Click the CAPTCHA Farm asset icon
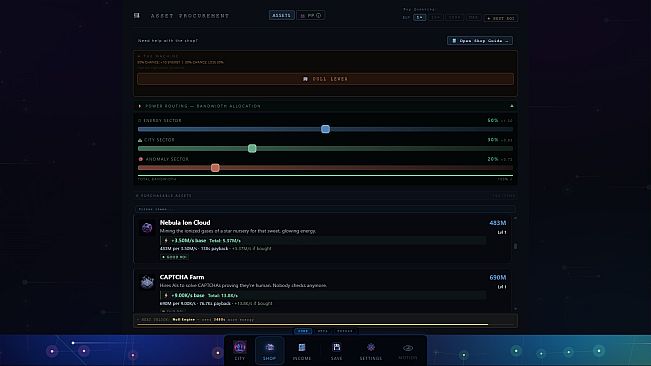 [x=147, y=282]
